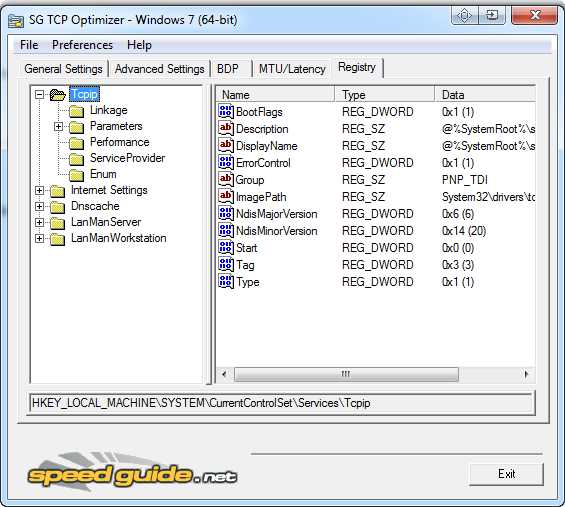This screenshot has height=507, width=565.
Task: Select the Performance tree item label
Action: click(x=120, y=142)
